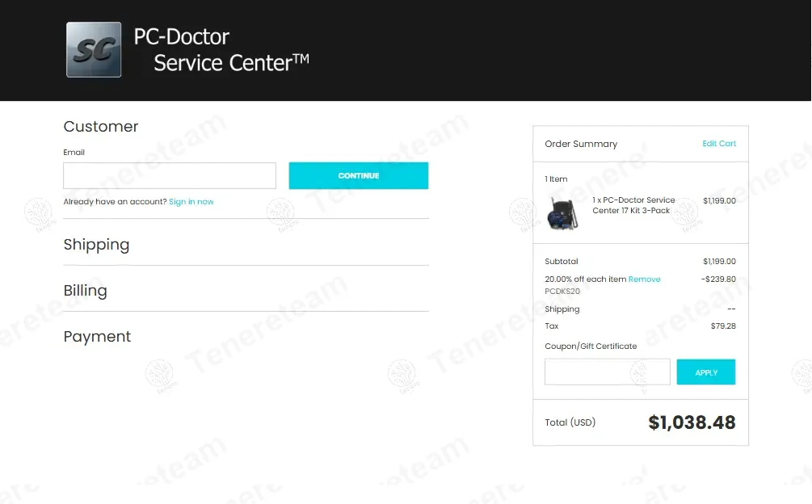Click the PC-Doctor Service Center 17 Kit name
Image resolution: width=812 pixels, height=504 pixels.
633,205
